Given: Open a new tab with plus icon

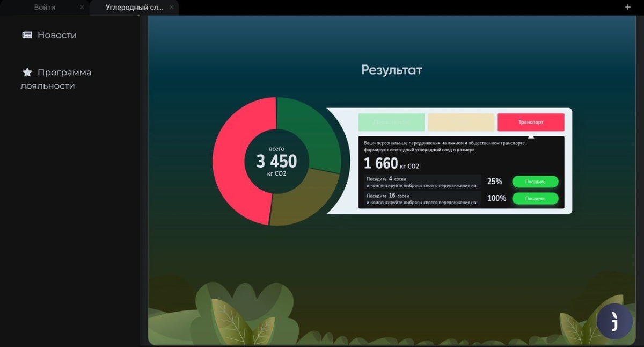Looking at the screenshot, I should (x=628, y=7).
